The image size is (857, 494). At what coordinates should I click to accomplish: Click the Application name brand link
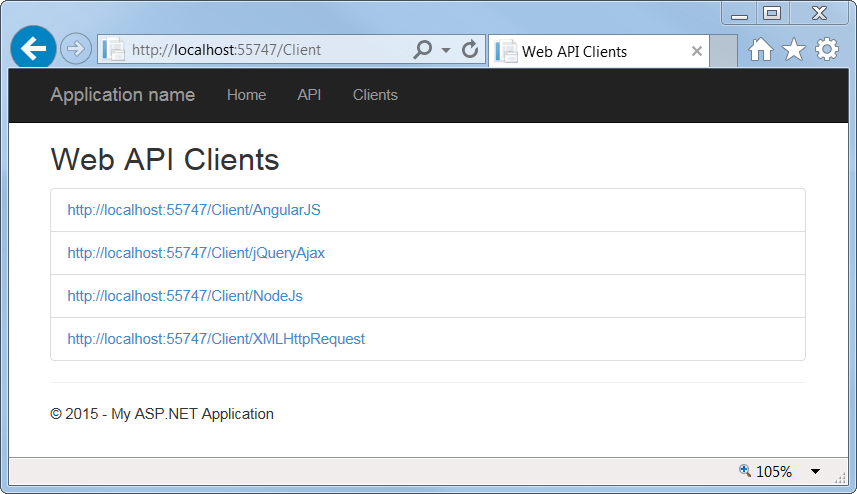coord(122,95)
